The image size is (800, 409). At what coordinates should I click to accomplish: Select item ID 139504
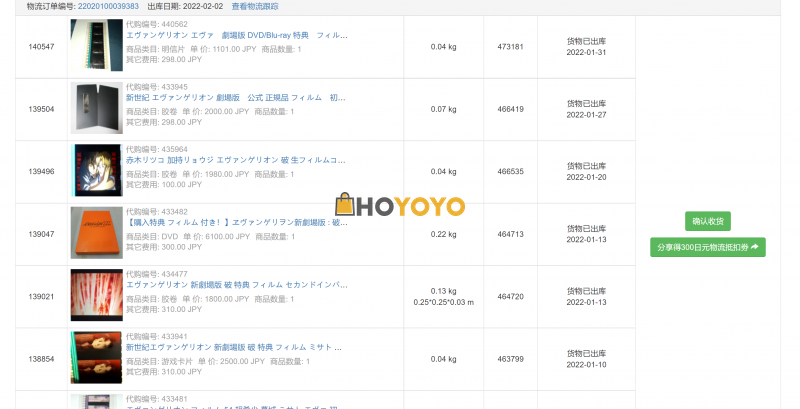[x=41, y=109]
